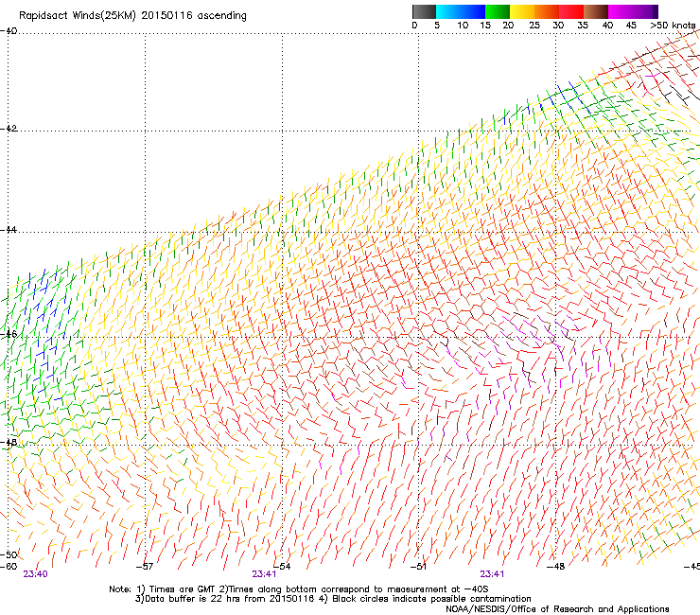700x615 pixels.
Task: Click the green 15-20 knots legend swatch
Action: point(498,11)
